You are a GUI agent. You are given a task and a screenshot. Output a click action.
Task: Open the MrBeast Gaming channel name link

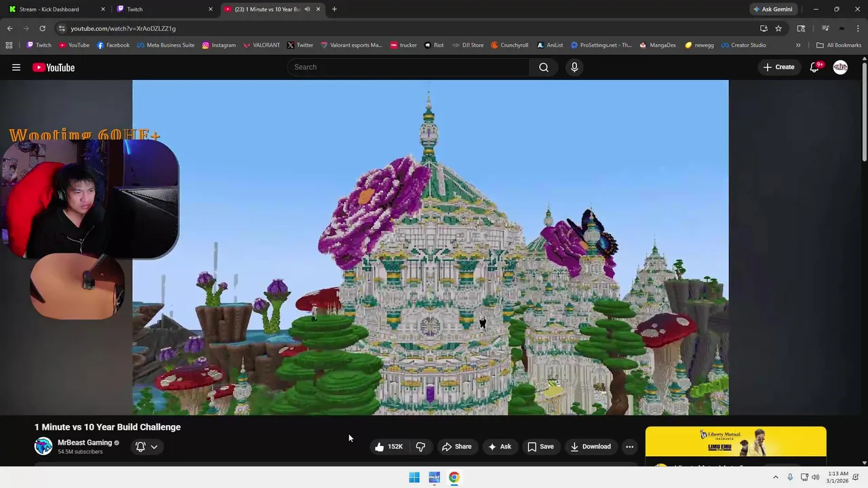[85, 443]
